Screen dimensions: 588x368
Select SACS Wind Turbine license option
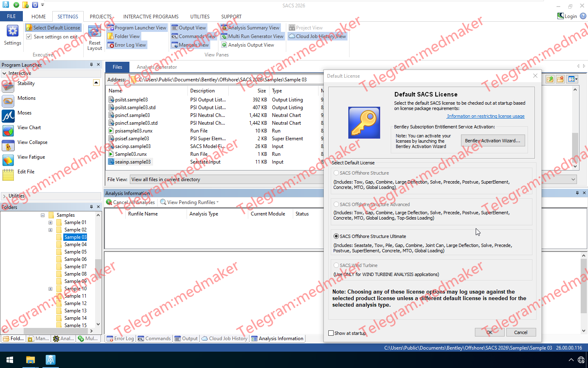336,265
